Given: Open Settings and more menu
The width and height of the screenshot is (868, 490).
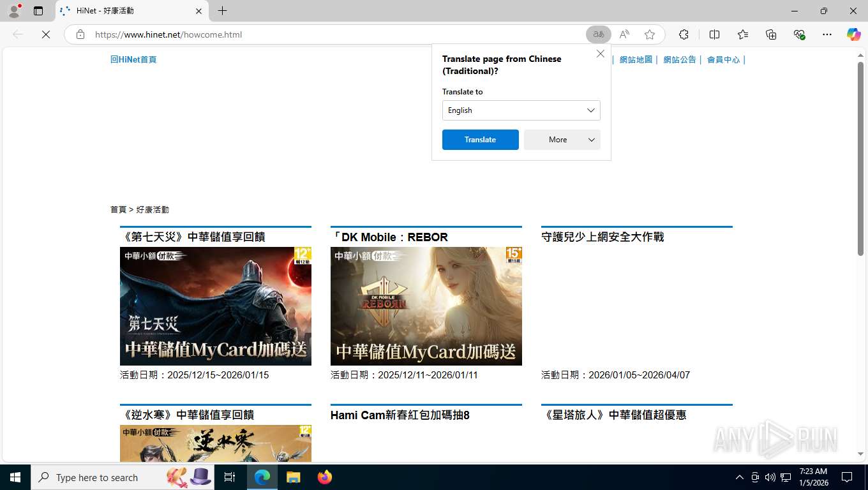Looking at the screenshot, I should pyautogui.click(x=827, y=34).
